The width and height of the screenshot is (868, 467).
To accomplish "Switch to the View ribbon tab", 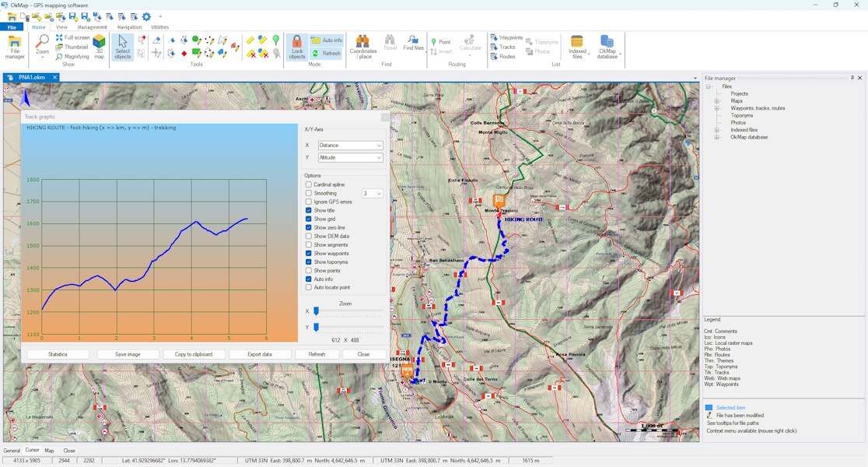I will point(61,27).
